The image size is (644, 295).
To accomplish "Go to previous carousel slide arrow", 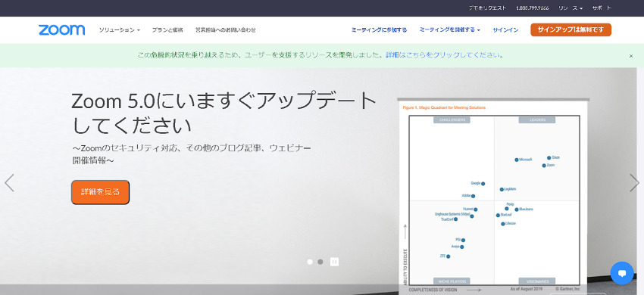I will pos(9,182).
